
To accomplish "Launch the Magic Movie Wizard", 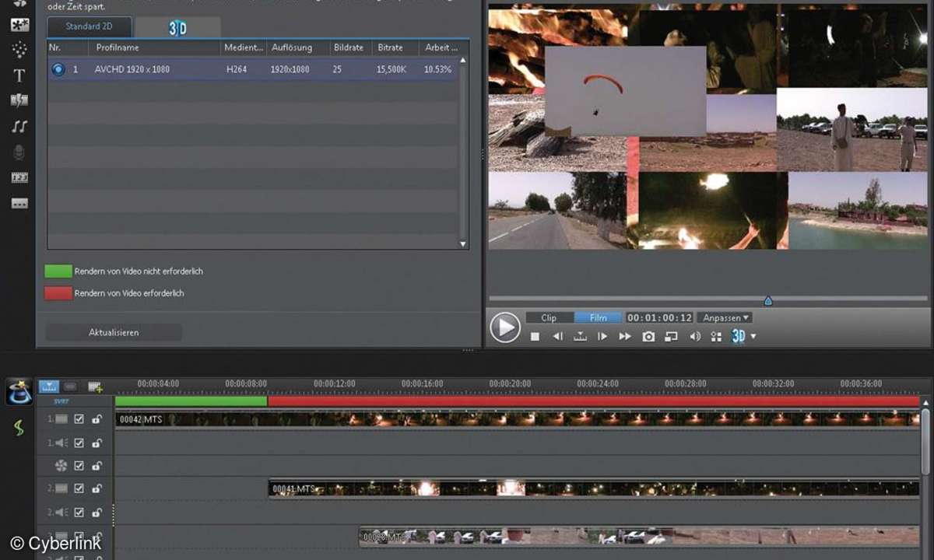I will pyautogui.click(x=19, y=391).
